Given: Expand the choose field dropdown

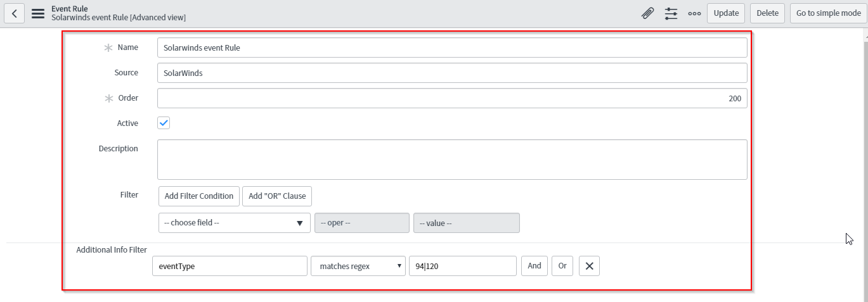Looking at the screenshot, I should (x=234, y=223).
